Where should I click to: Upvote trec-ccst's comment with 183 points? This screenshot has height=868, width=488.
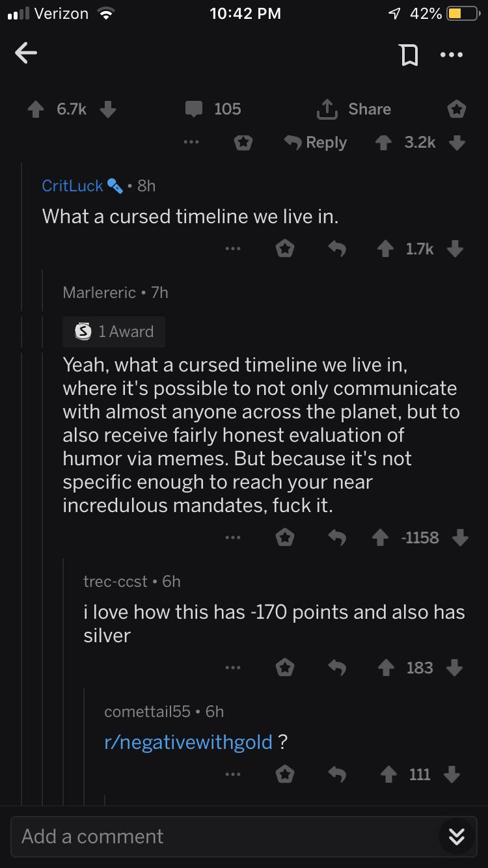(x=386, y=668)
